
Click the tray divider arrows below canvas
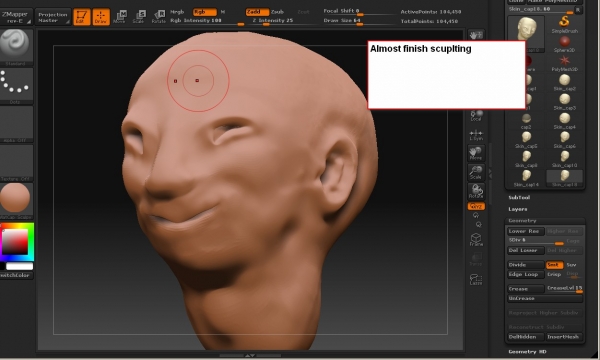pyautogui.click(x=250, y=355)
